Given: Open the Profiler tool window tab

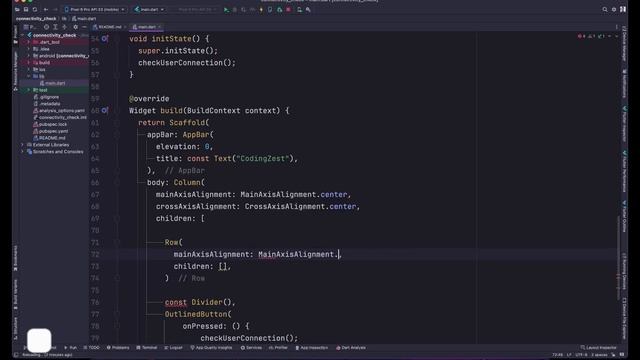Looking at the screenshot, I should click(x=278, y=348).
